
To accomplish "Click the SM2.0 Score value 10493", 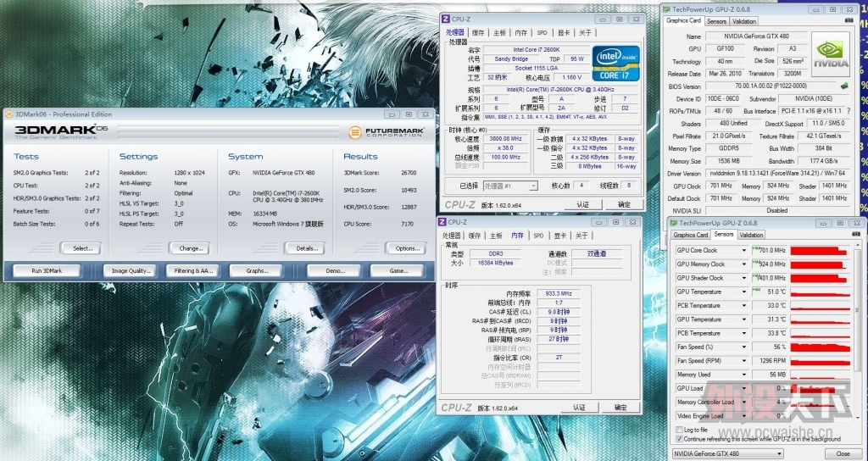I will coord(409,190).
